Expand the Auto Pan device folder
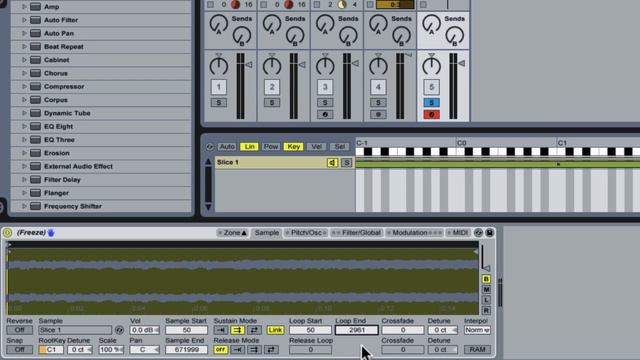Screen dimensions: 640x360 coord(24,33)
